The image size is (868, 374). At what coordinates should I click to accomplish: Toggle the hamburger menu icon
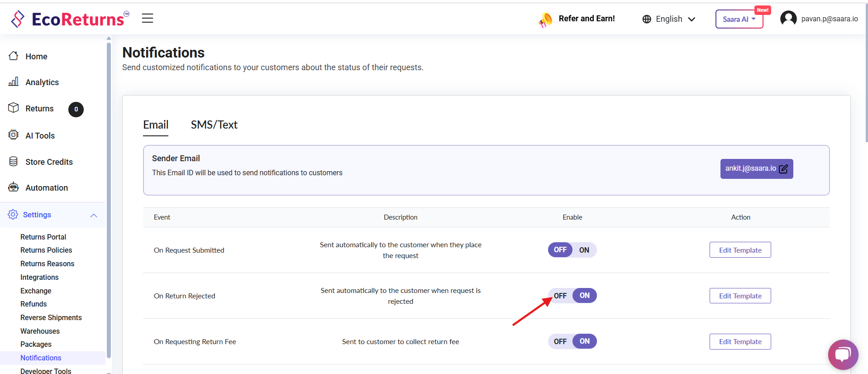tap(148, 18)
